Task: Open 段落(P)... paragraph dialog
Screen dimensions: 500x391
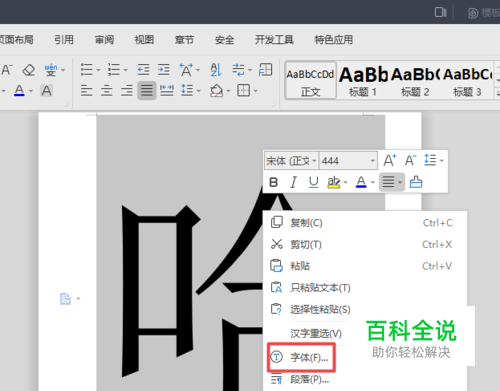Action: [x=309, y=379]
